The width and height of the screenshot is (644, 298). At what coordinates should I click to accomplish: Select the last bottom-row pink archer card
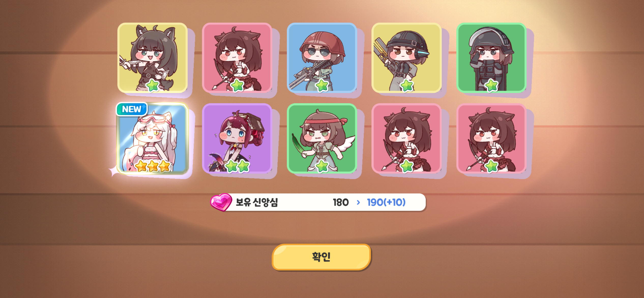tap(491, 138)
